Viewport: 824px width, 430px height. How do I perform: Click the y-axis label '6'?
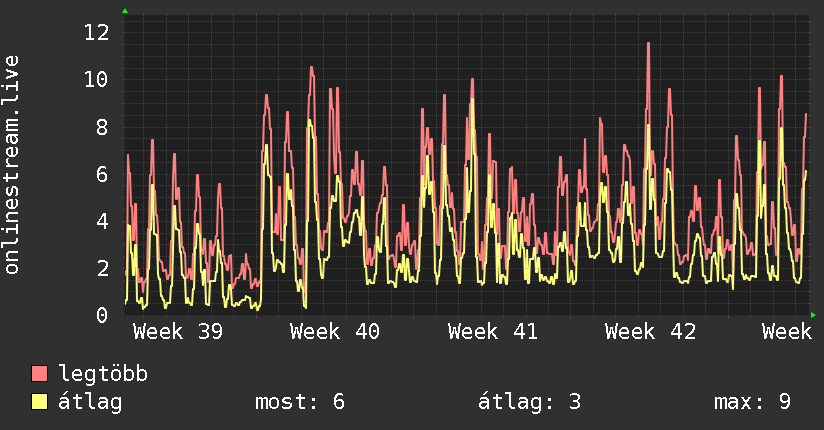coord(102,175)
